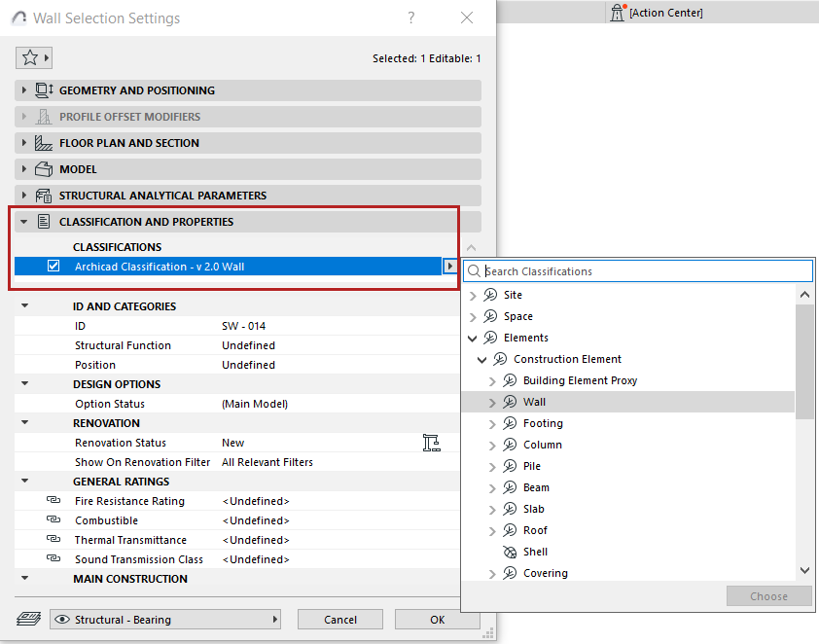Screen dimensions: 819x644
Task: Click the search magnifier icon in Search Classifications
Action: click(x=474, y=271)
